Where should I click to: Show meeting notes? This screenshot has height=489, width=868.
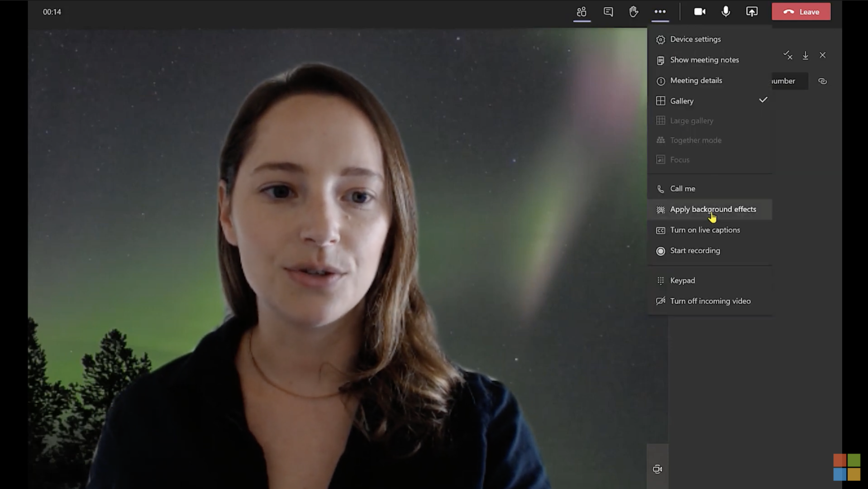coord(704,60)
